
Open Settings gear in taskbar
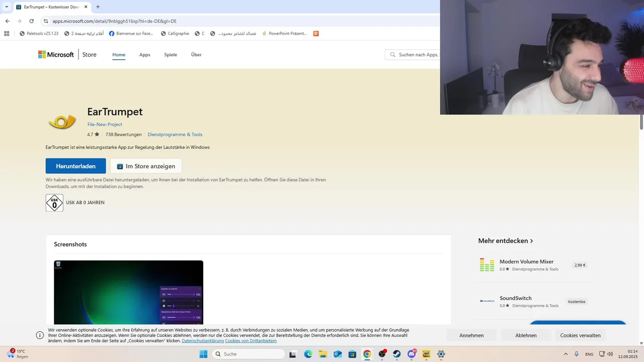(x=441, y=354)
